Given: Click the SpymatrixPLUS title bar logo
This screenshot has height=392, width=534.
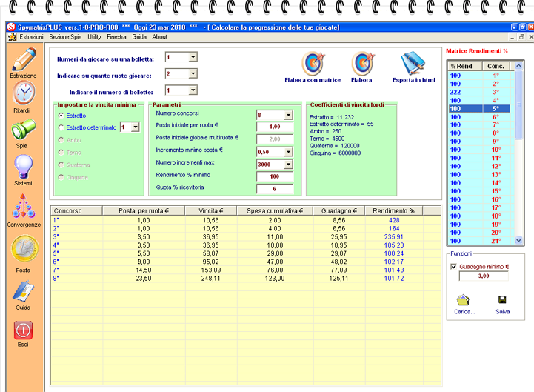Looking at the screenshot, I should 11,27.
